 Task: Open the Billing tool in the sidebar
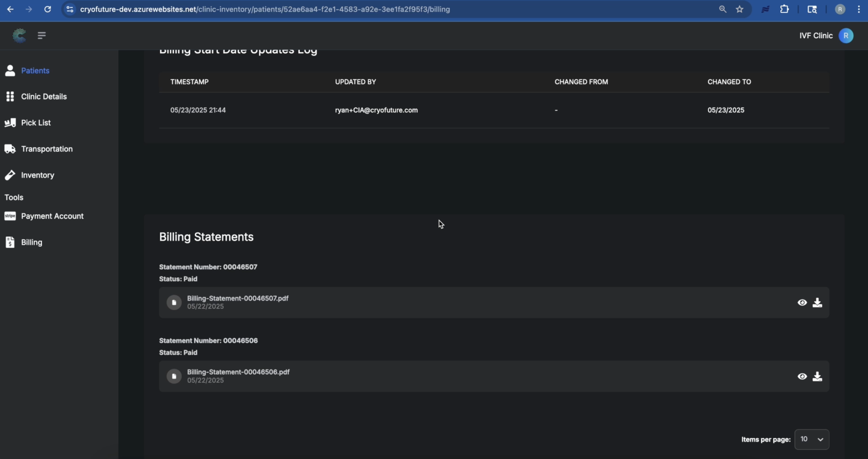[31, 242]
